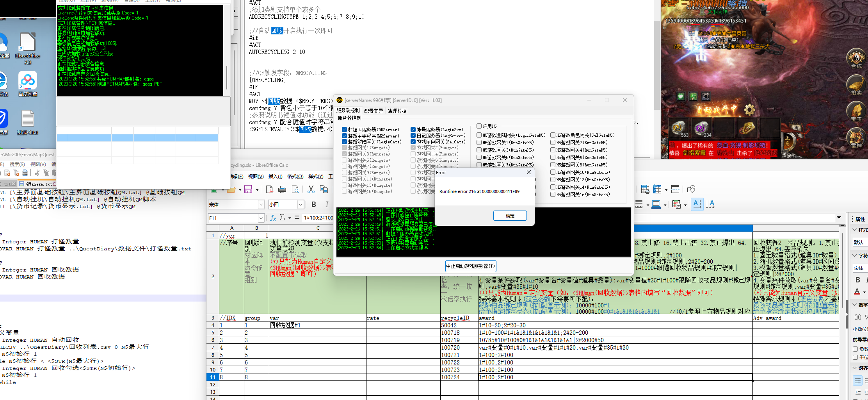
Task: Open Print Preview in Calc toolbar
Action: point(295,189)
